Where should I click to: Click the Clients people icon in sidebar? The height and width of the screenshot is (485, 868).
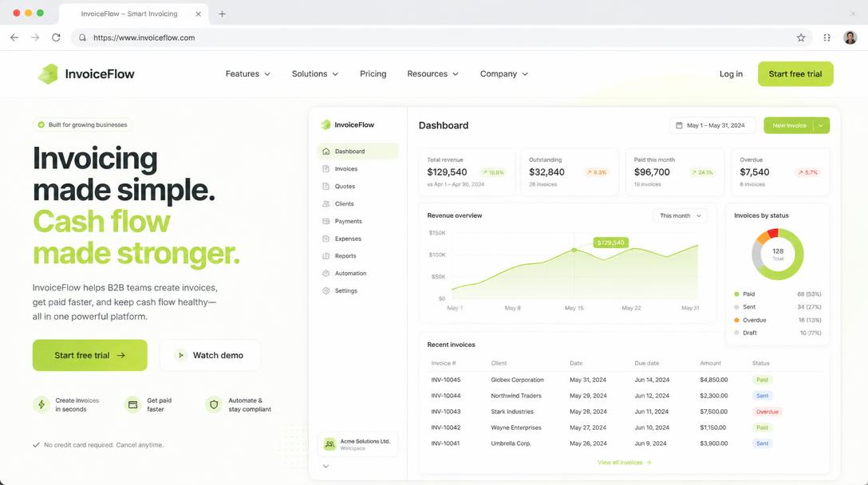[325, 203]
